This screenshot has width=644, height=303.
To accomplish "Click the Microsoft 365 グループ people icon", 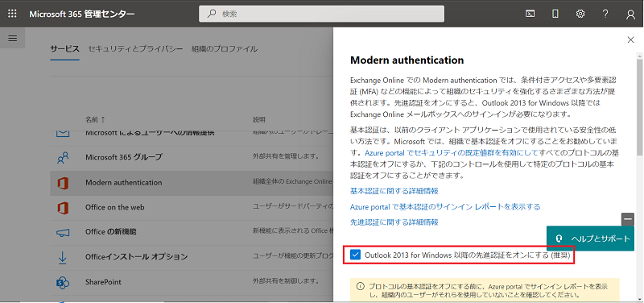I will pyautogui.click(x=63, y=157).
